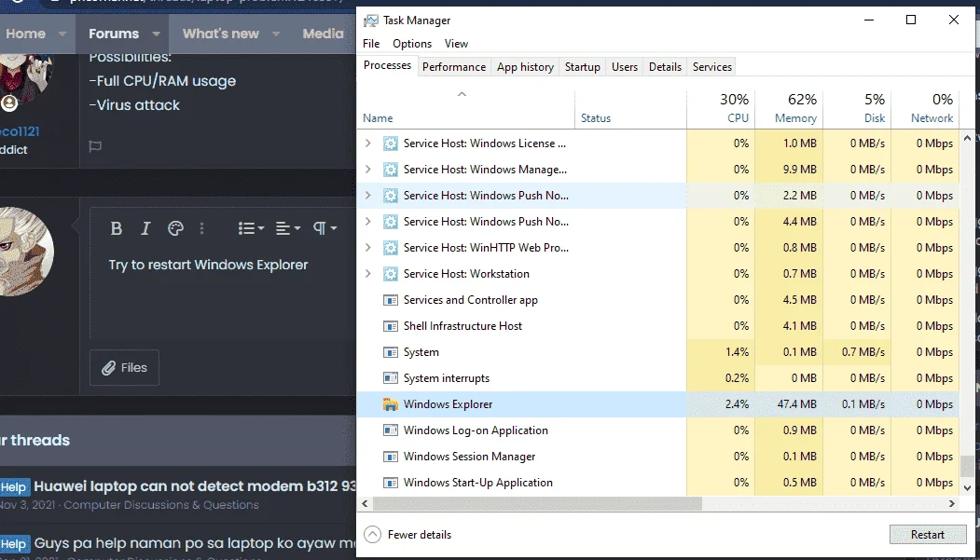The height and width of the screenshot is (560, 980).
Task: Sort processes by Network column header
Action: pyautogui.click(x=925, y=109)
